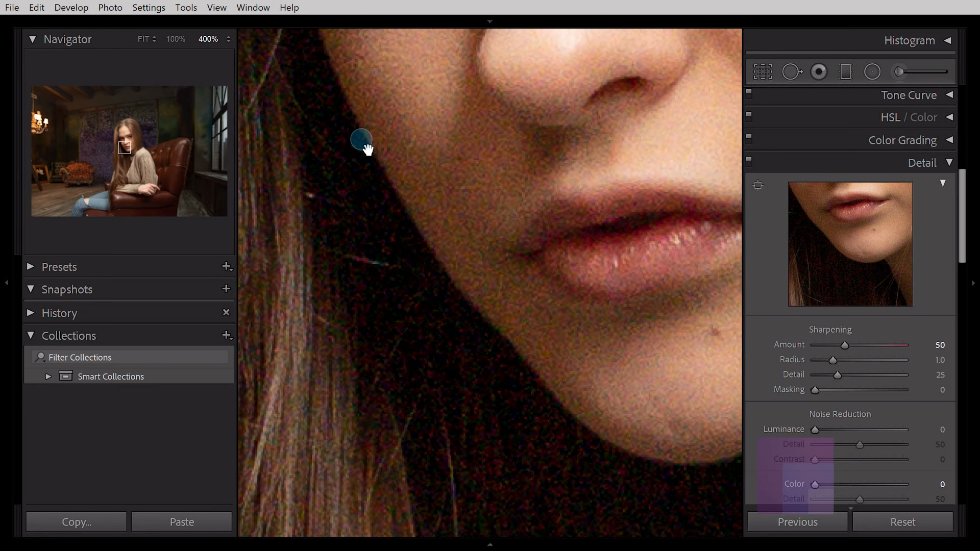Toggle the Navigator panel visibility
980x551 pixels.
tap(32, 38)
